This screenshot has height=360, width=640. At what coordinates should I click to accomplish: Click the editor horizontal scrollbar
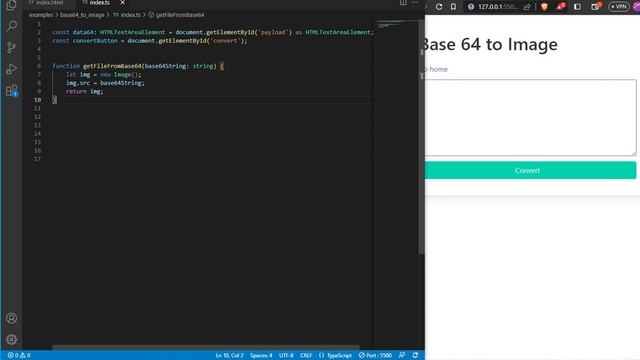click(x=206, y=347)
